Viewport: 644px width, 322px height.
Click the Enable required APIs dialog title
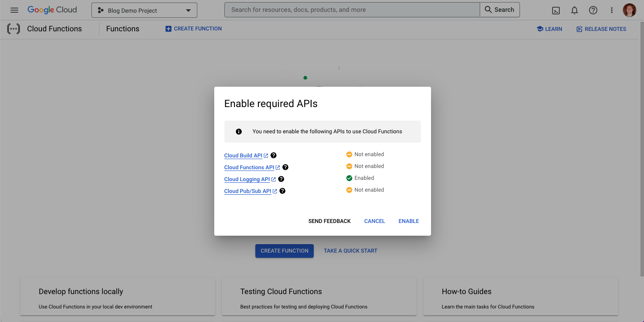pyautogui.click(x=271, y=104)
